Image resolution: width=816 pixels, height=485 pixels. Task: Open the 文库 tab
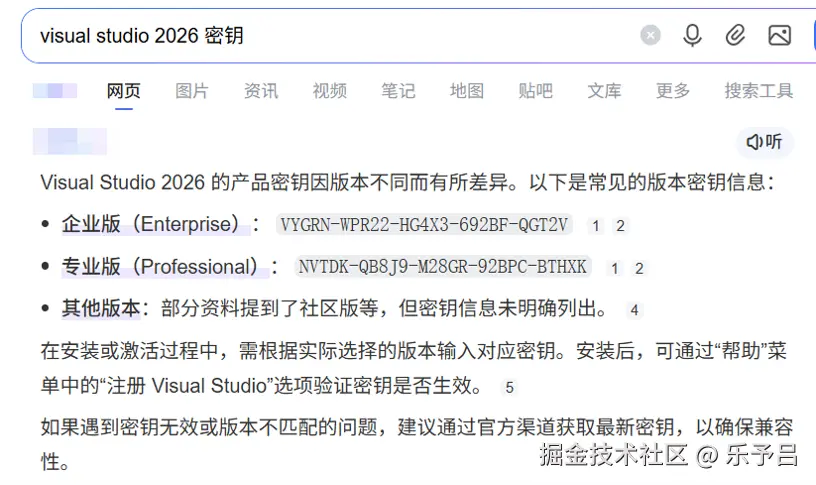(604, 91)
